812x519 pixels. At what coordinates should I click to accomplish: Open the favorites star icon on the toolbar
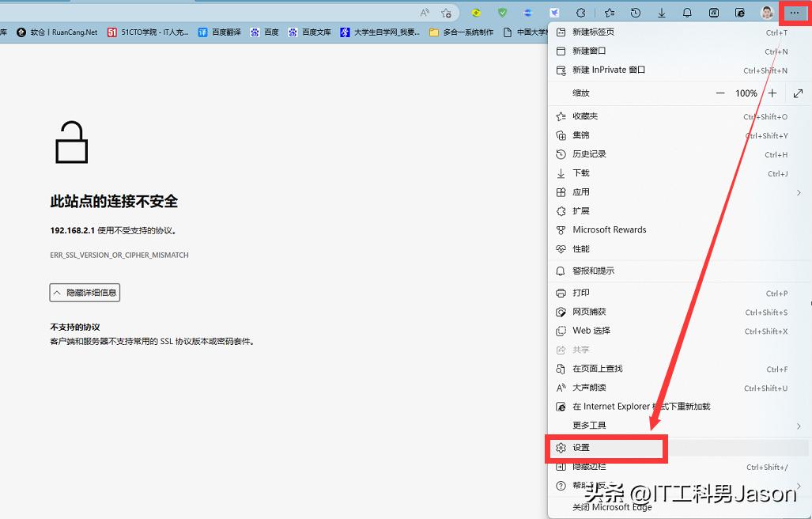click(x=609, y=12)
